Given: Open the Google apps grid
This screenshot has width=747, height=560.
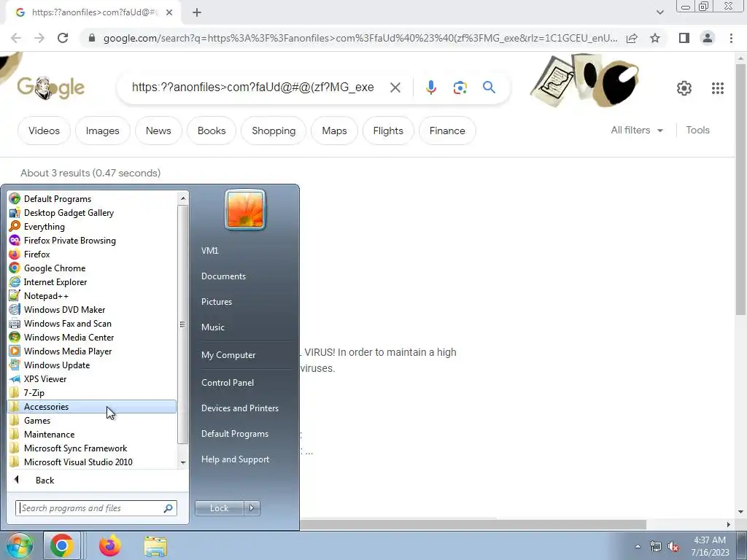Looking at the screenshot, I should pyautogui.click(x=718, y=88).
